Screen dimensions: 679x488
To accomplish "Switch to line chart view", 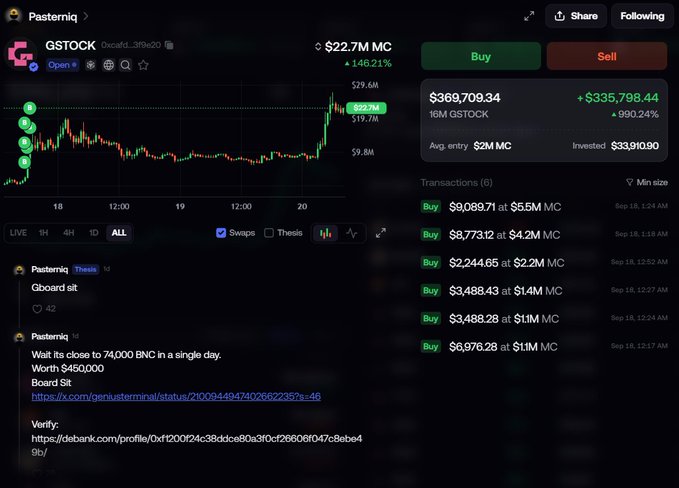I will [352, 233].
